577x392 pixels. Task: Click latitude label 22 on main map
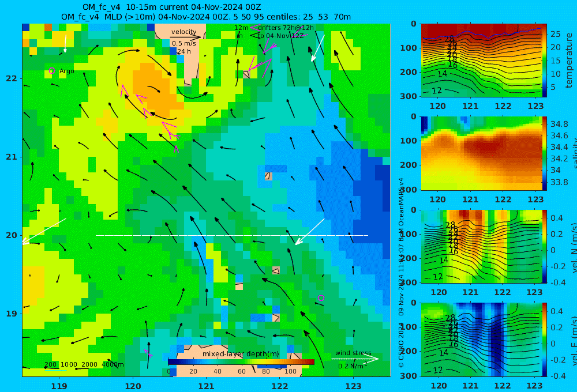point(12,78)
